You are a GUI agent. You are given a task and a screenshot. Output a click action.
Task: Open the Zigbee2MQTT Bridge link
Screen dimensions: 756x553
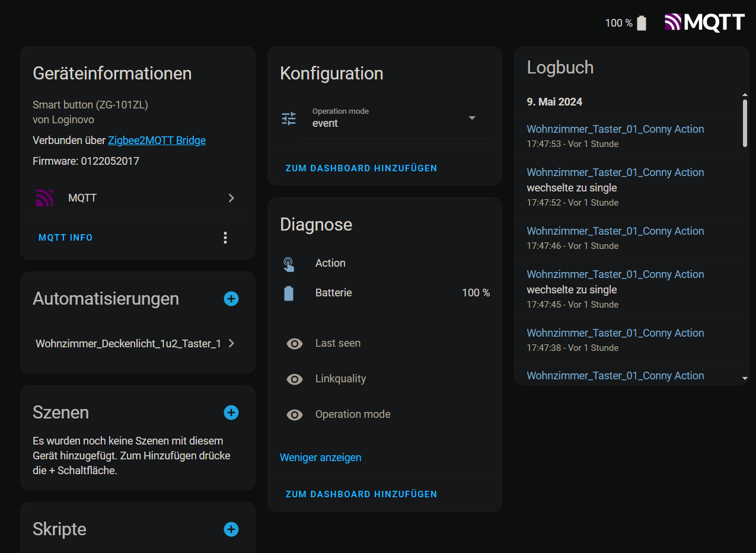[157, 140]
